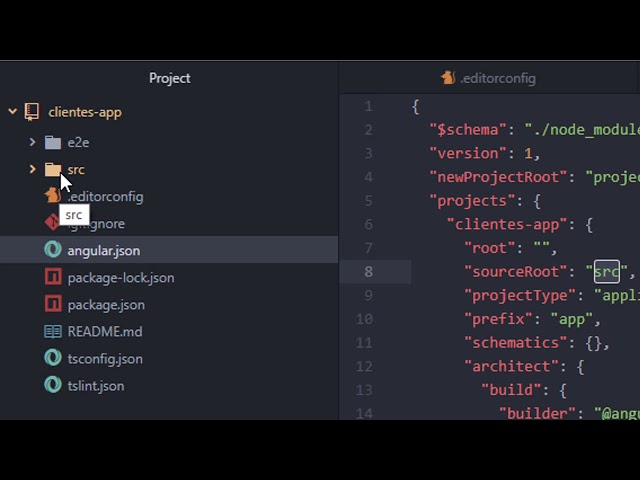The height and width of the screenshot is (480, 640).
Task: Click line number 1 in gutter
Action: 369,106
